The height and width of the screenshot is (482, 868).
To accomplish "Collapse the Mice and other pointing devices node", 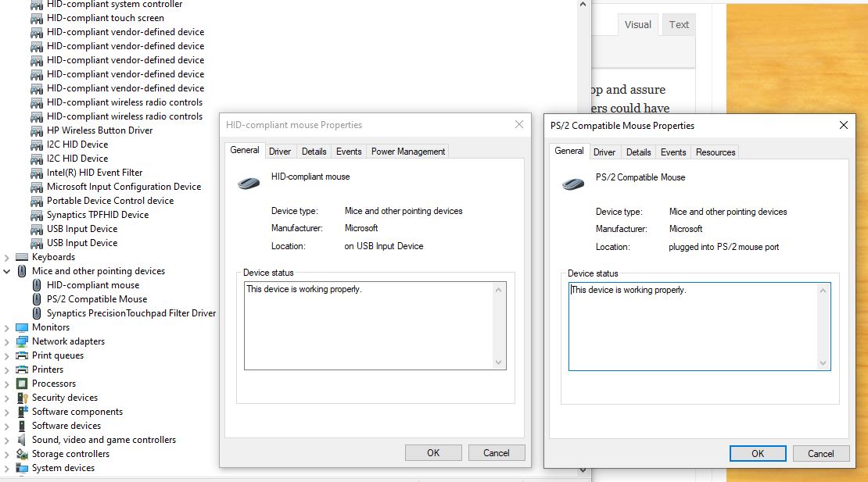I will [7, 271].
